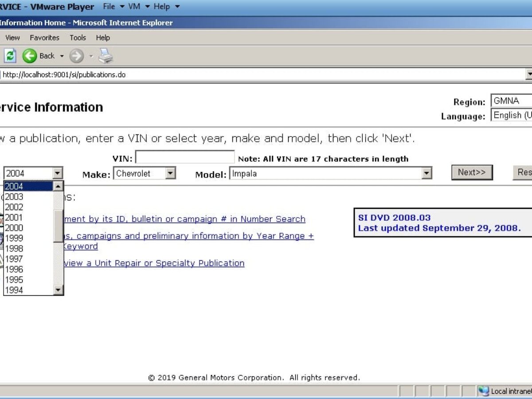Collapse the year dropdown showing 2004
The height and width of the screenshot is (399, 532).
[58, 173]
